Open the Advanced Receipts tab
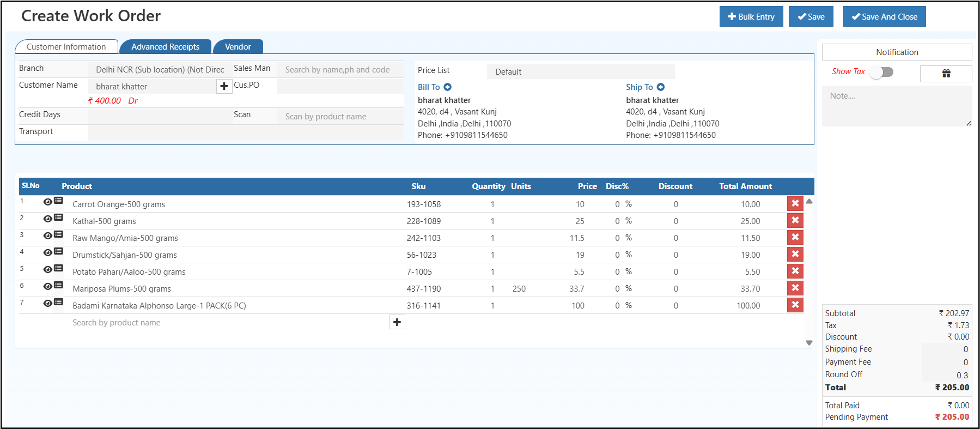 tap(166, 46)
